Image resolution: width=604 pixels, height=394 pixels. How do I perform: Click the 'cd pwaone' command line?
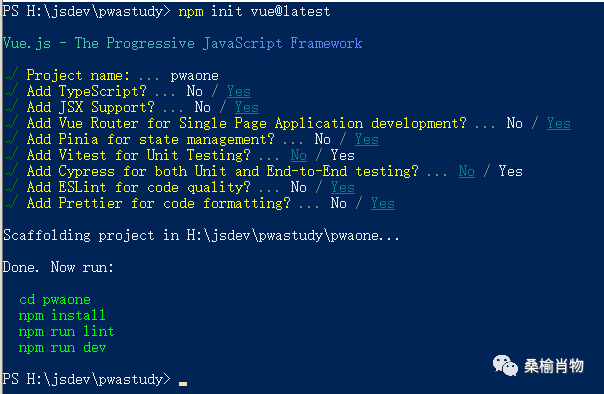(x=55, y=299)
